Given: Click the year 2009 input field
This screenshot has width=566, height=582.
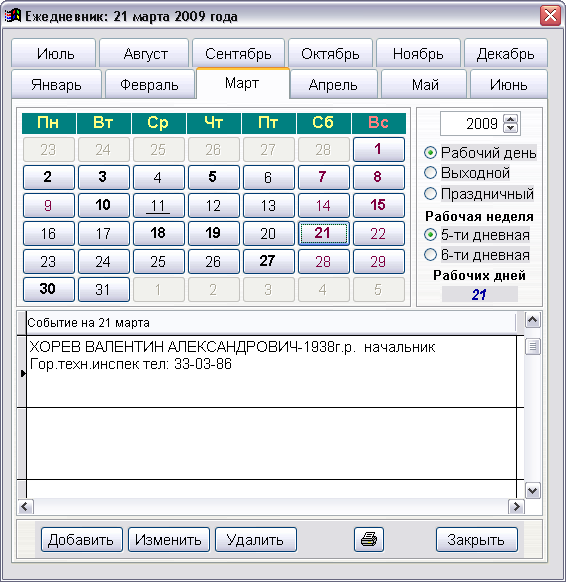Looking at the screenshot, I should pos(471,124).
